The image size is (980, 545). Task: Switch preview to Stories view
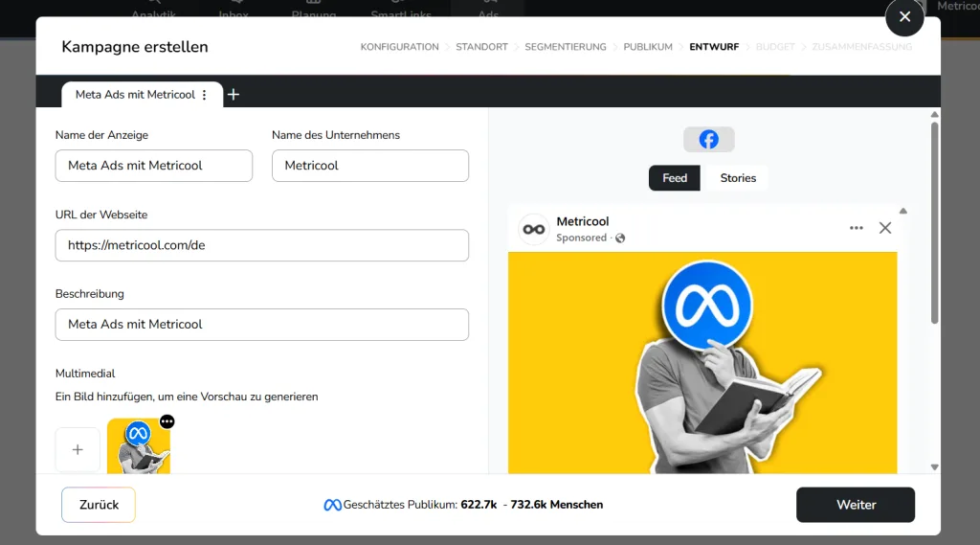(738, 178)
